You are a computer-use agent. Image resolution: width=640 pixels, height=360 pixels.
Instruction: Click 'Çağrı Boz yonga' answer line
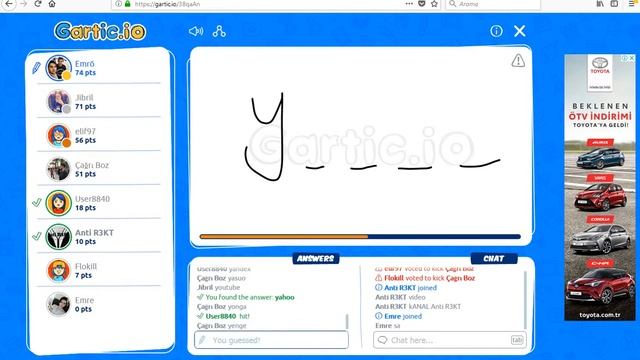[x=222, y=307]
